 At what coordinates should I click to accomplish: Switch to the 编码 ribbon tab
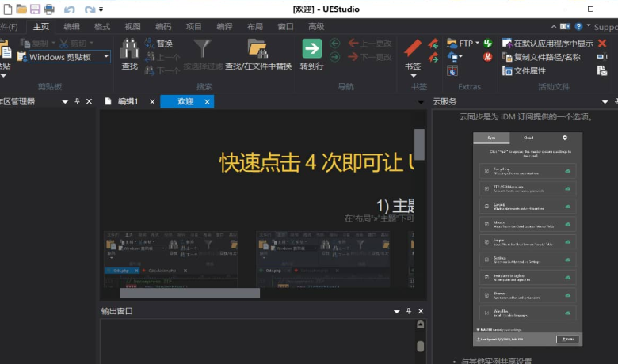point(163,27)
